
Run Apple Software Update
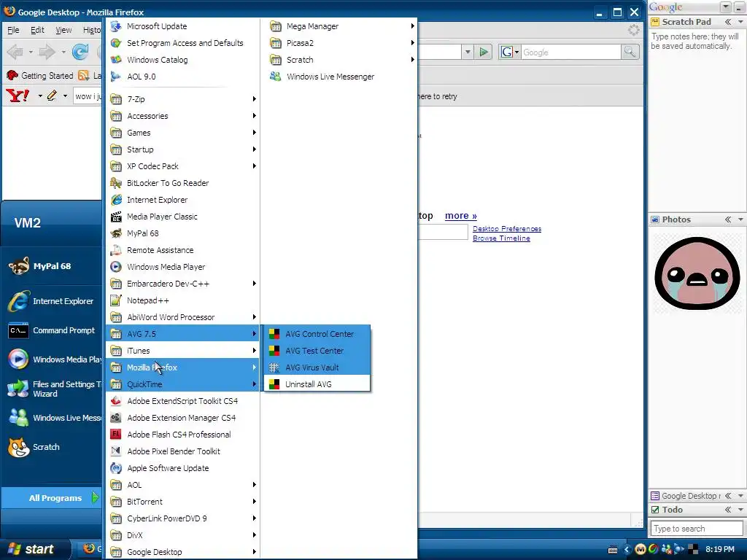183,468
